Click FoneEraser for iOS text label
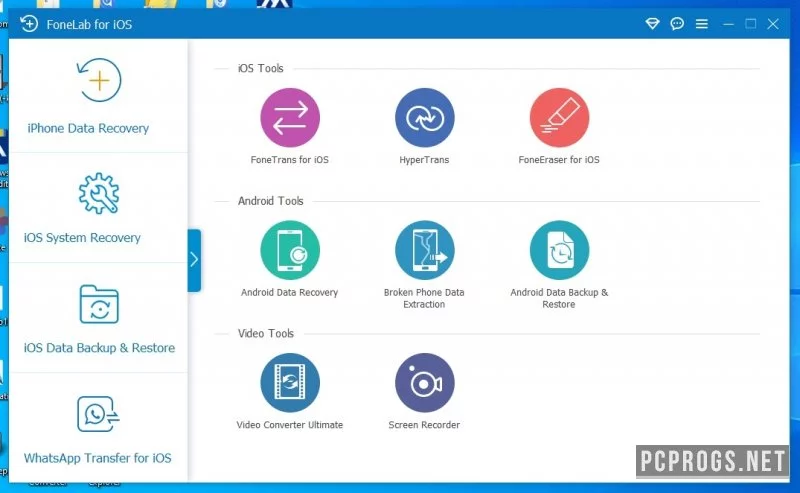800x493 pixels. (x=559, y=160)
